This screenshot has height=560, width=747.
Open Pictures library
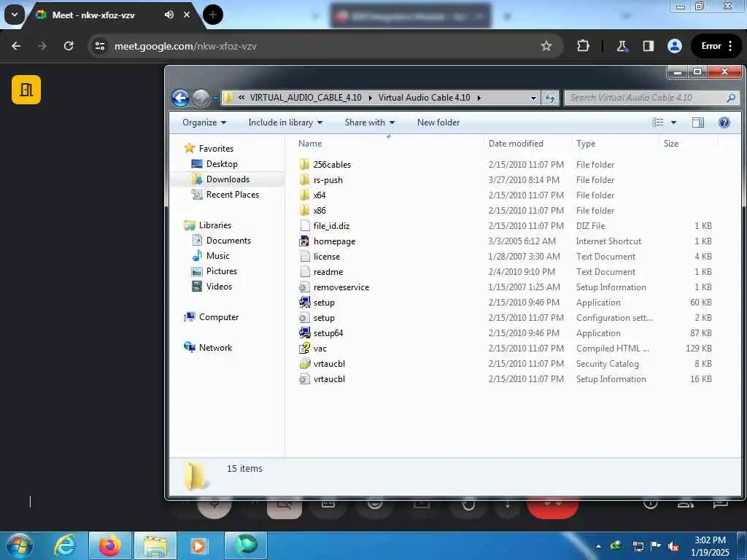tap(222, 271)
